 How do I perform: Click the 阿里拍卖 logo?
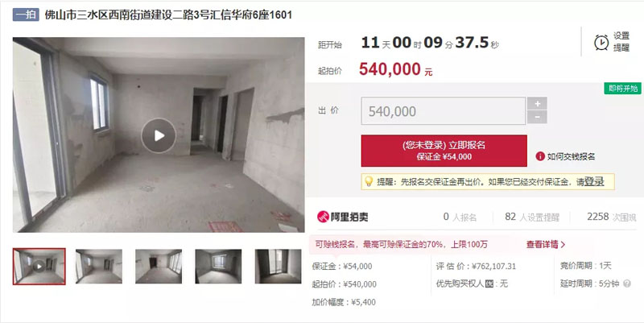click(343, 217)
